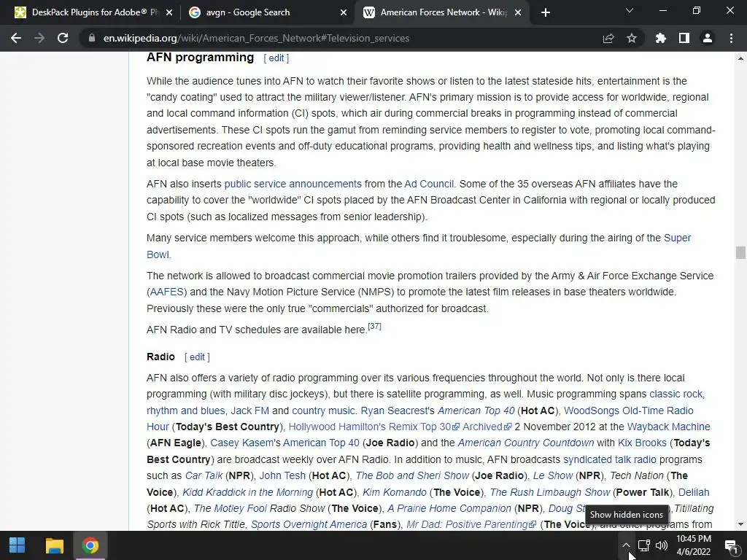Open The Bob and Sheri Show link
747x560 pixels.
coord(413,475)
